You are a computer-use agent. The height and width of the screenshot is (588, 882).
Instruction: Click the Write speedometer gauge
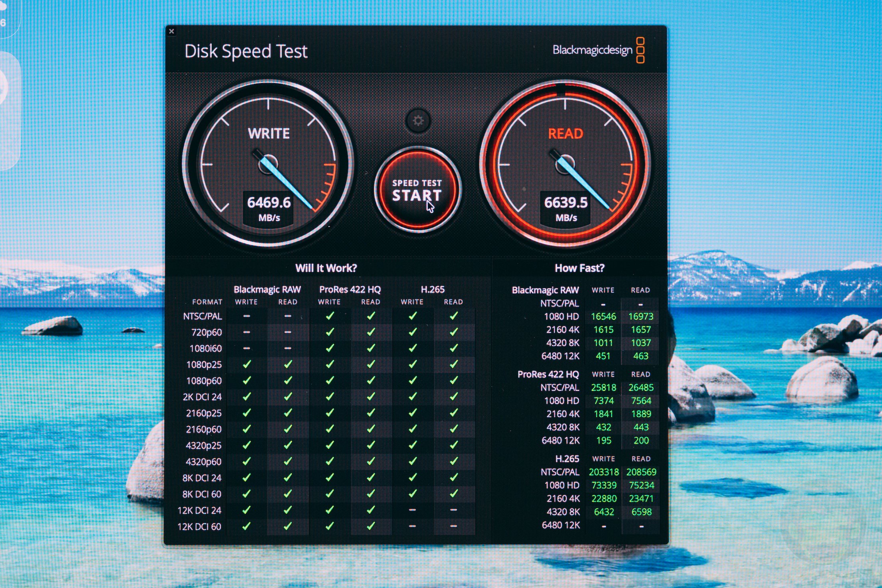pyautogui.click(x=268, y=163)
